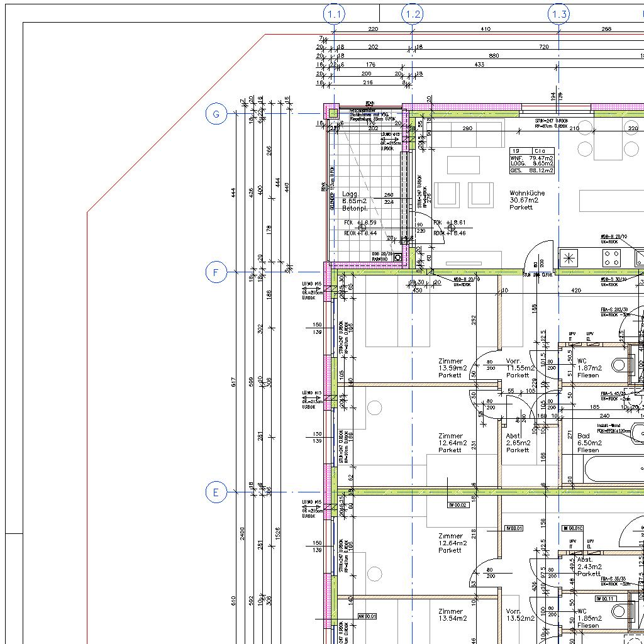
Task: Select the row axis marker E
Action: [x=216, y=492]
